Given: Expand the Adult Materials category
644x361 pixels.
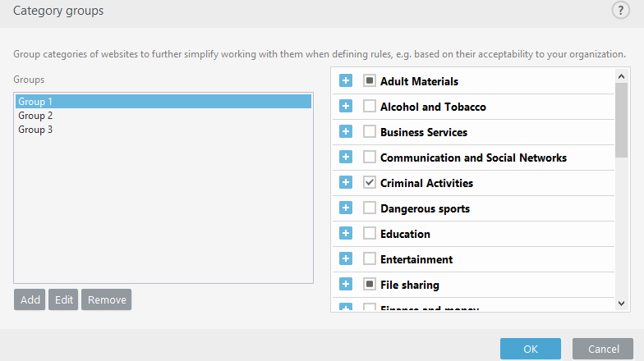Looking at the screenshot, I should click(x=346, y=80).
